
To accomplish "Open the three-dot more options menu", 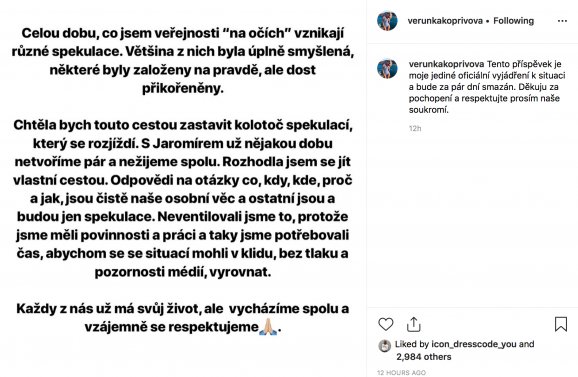I will point(562,21).
